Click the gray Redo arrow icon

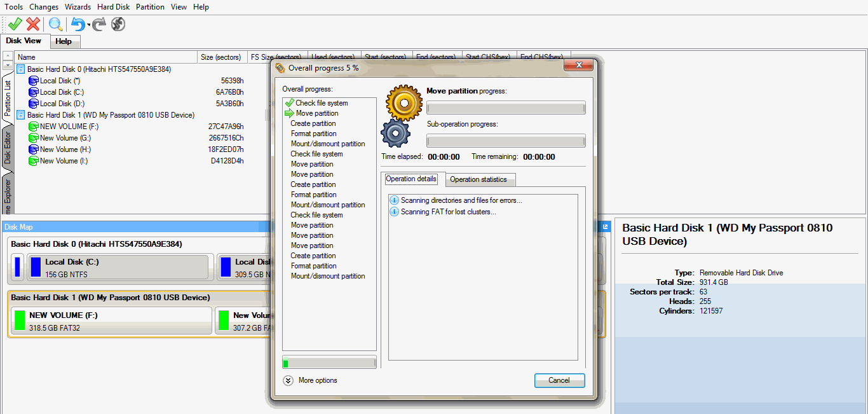tap(99, 24)
